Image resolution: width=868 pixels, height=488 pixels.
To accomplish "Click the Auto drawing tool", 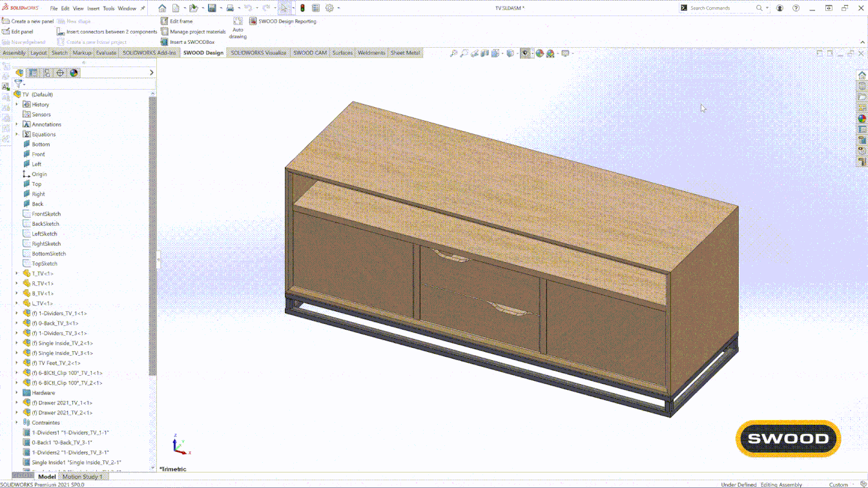I will pos(238,28).
